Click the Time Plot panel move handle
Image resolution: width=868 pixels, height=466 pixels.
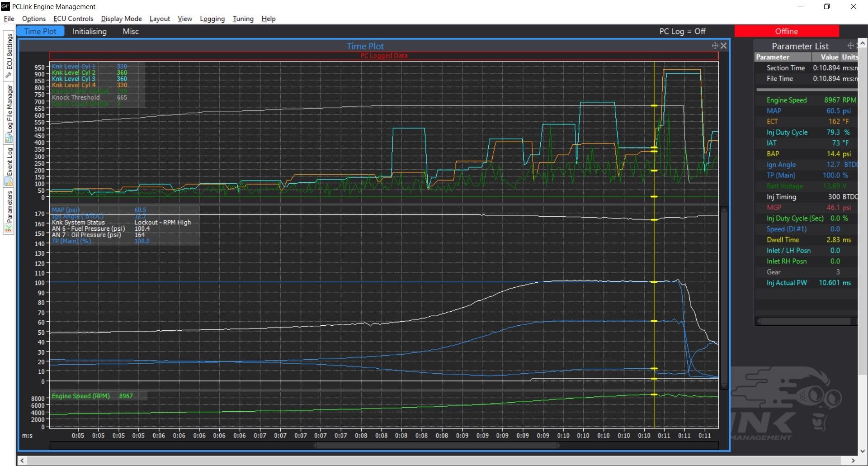pos(715,46)
